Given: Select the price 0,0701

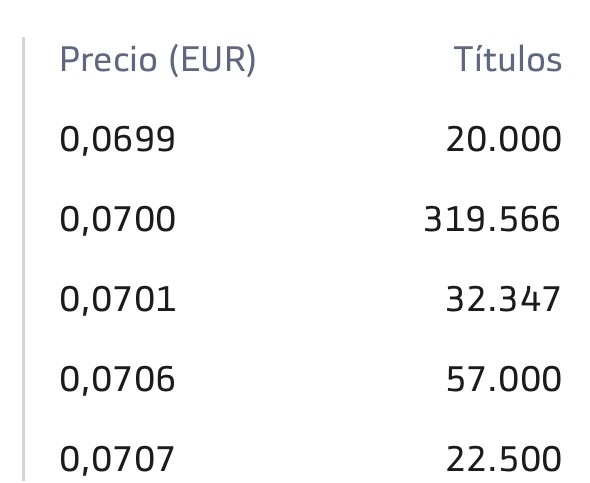Looking at the screenshot, I should click(x=117, y=300).
